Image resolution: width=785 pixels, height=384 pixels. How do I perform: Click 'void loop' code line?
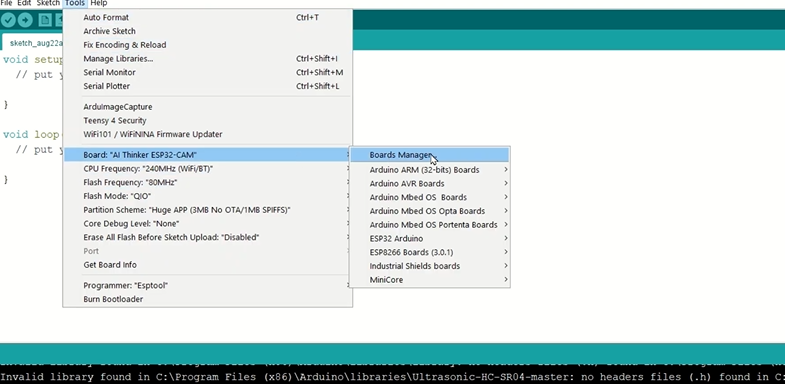31,134
